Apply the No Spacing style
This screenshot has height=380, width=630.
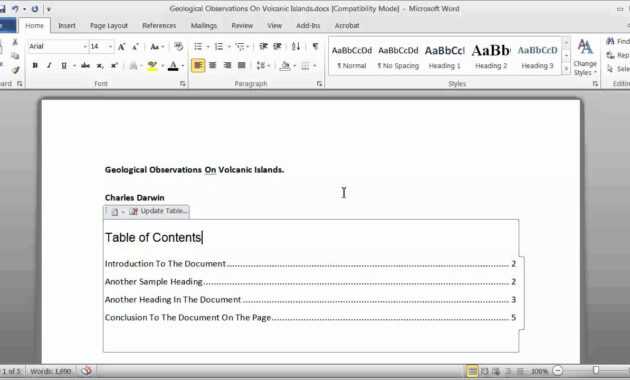point(398,56)
